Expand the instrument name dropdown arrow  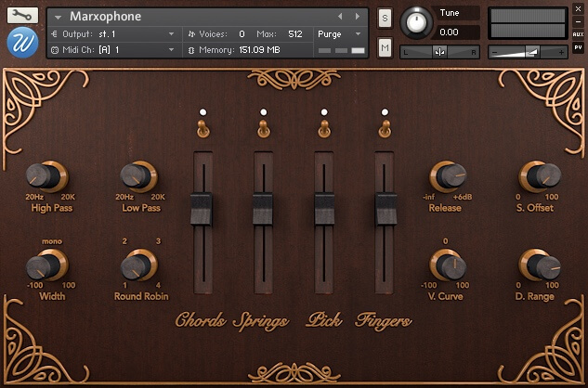click(58, 17)
